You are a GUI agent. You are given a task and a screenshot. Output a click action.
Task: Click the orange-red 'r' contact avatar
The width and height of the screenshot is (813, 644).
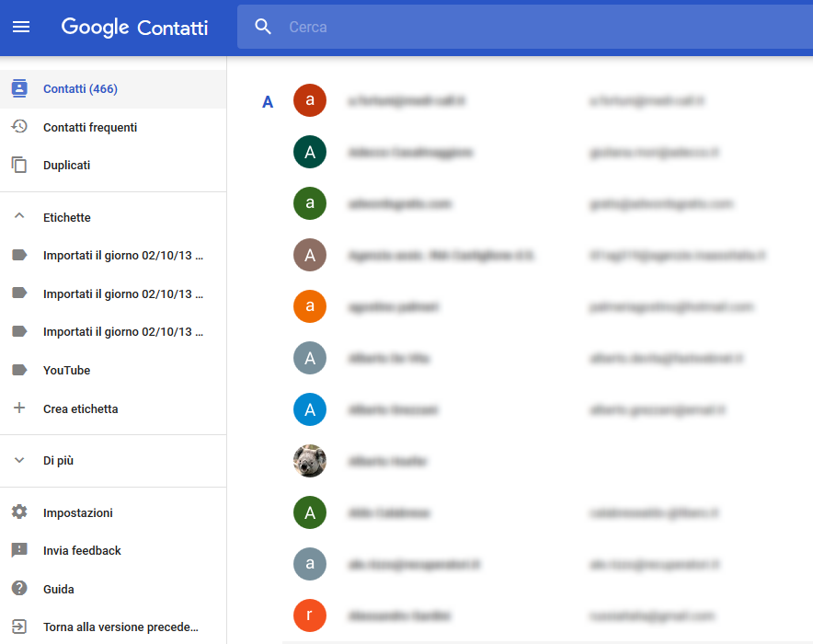310,615
